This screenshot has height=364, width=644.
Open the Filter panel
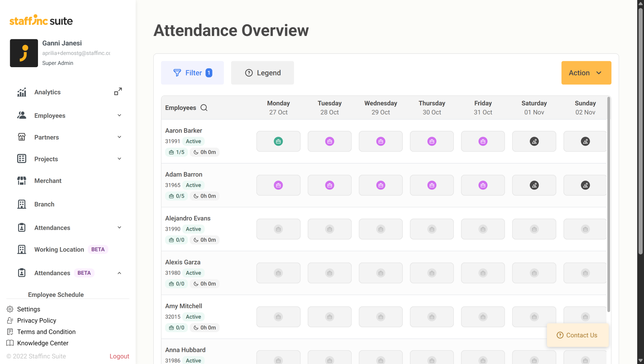[x=192, y=73]
